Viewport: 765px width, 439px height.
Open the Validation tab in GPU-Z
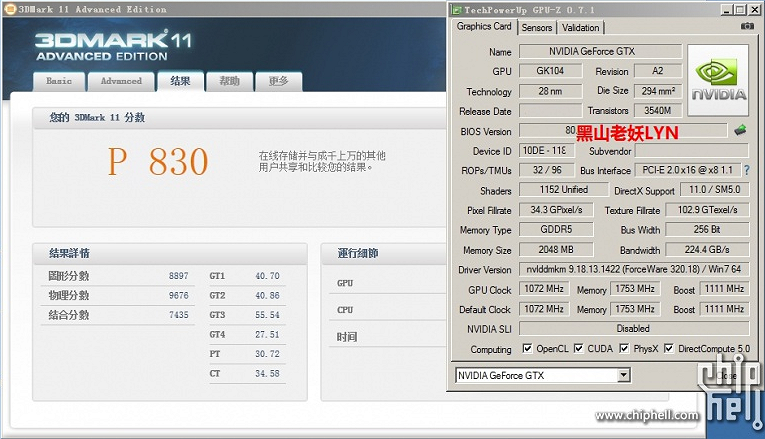tap(581, 28)
